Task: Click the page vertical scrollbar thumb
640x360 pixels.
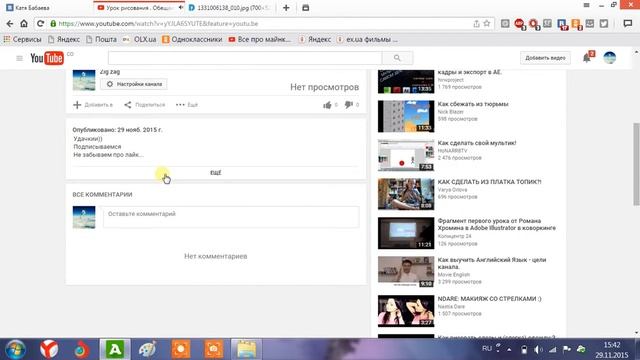Action: coord(636,164)
